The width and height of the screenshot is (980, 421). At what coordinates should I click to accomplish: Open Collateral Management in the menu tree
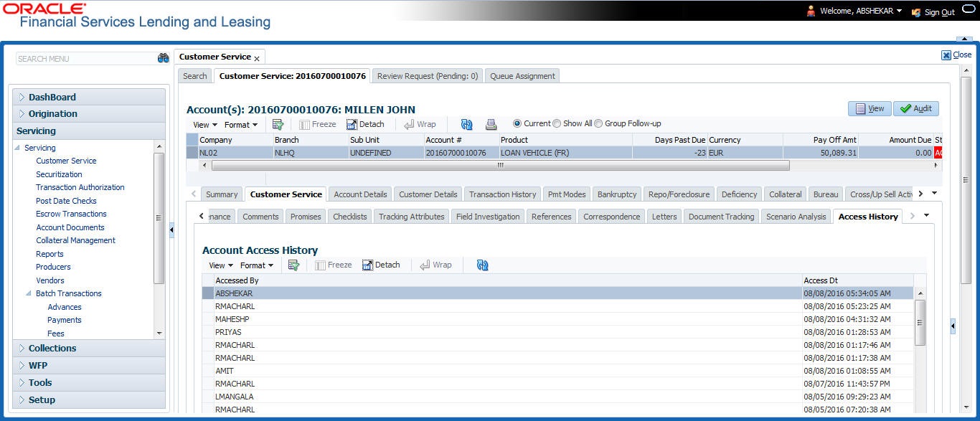tap(75, 240)
